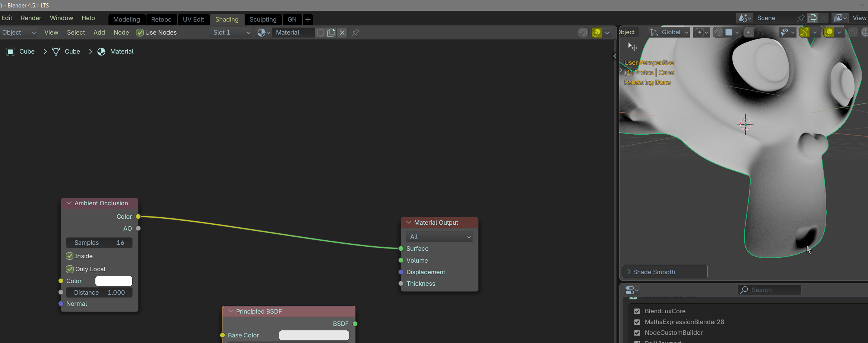This screenshot has width=868, height=343.
Task: Open the Slot 1 material slot dropdown
Action: tap(231, 33)
